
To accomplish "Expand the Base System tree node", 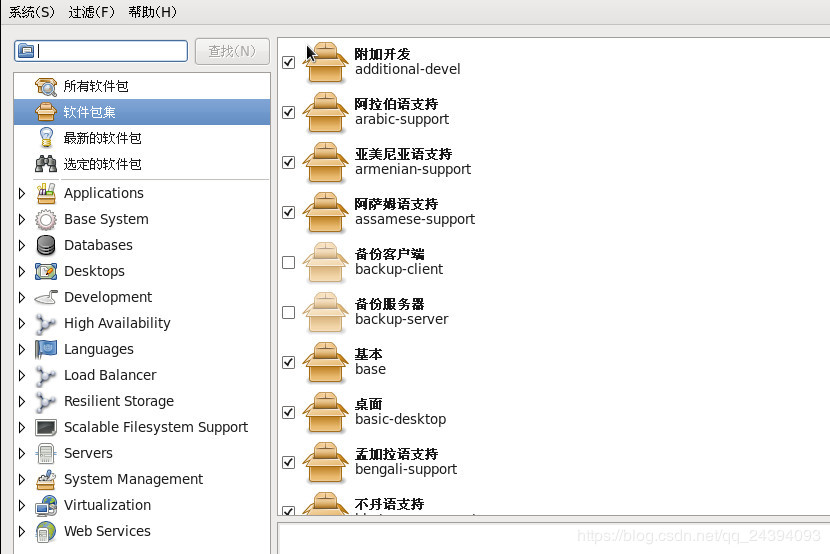I will [22, 219].
